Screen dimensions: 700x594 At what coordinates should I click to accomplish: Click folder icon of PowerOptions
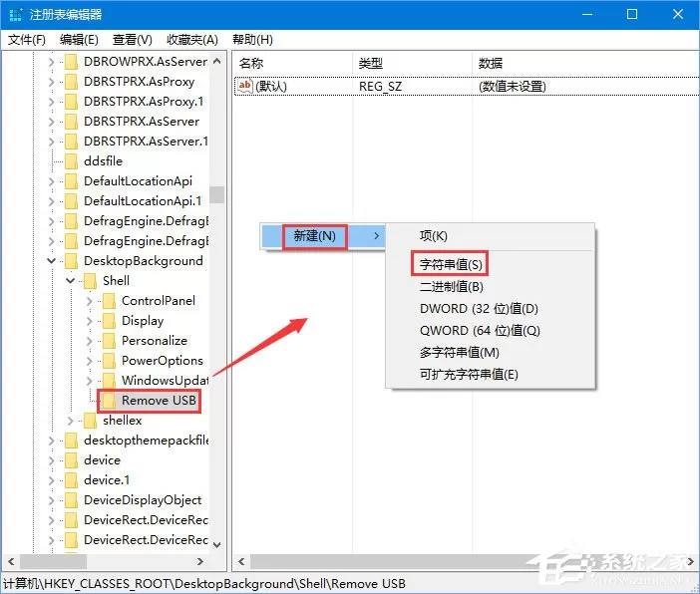pyautogui.click(x=109, y=361)
